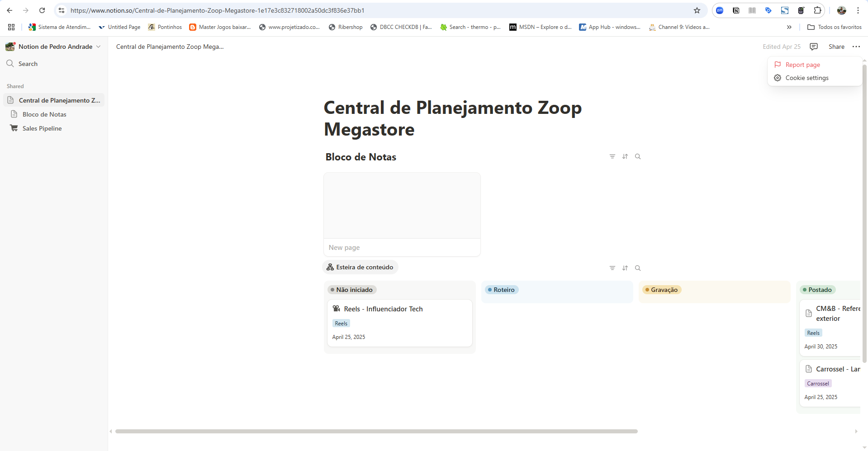868x451 pixels.
Task: Click the April 30, 2025 date
Action: coord(821,347)
